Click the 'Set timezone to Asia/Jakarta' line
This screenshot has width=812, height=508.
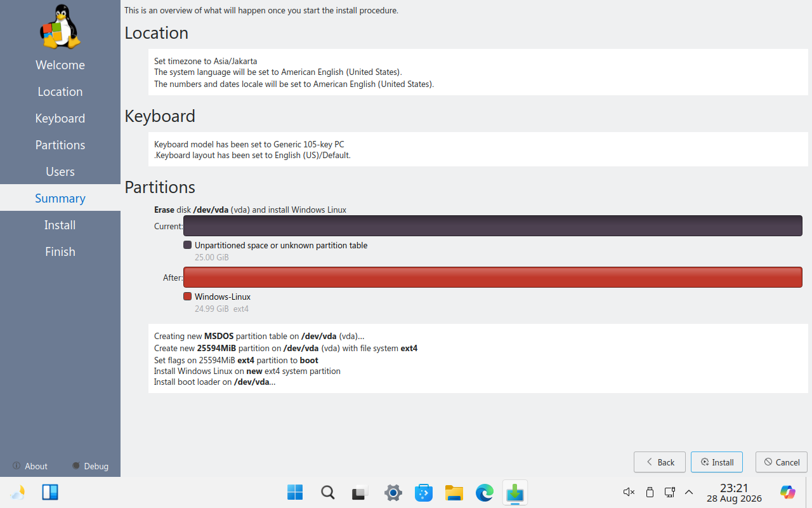pyautogui.click(x=206, y=61)
